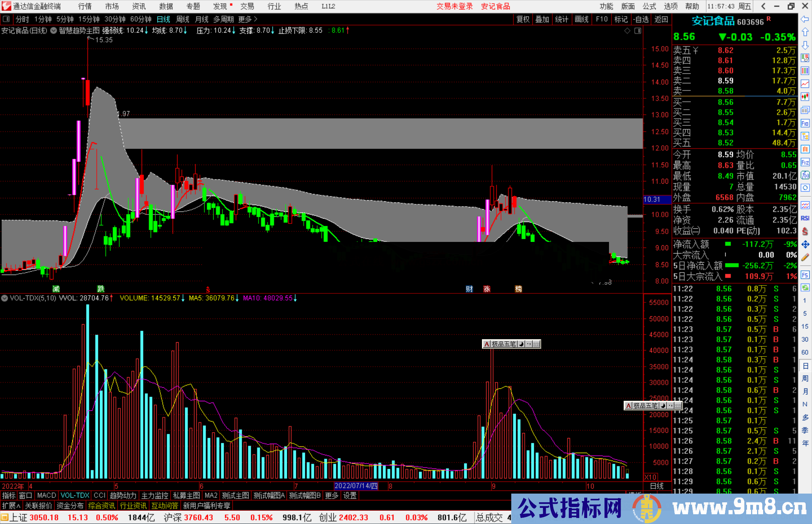Toggle the square icon left of 分时
Viewport: 812px width, 524px height.
[x=6, y=19]
